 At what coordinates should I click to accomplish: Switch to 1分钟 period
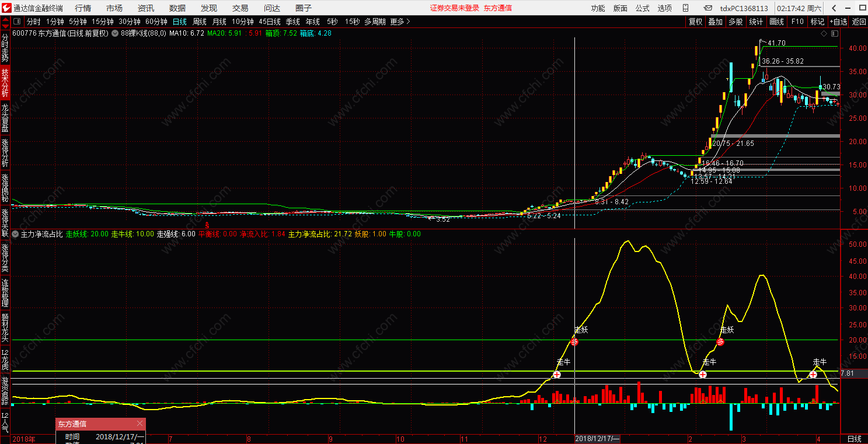coord(55,22)
